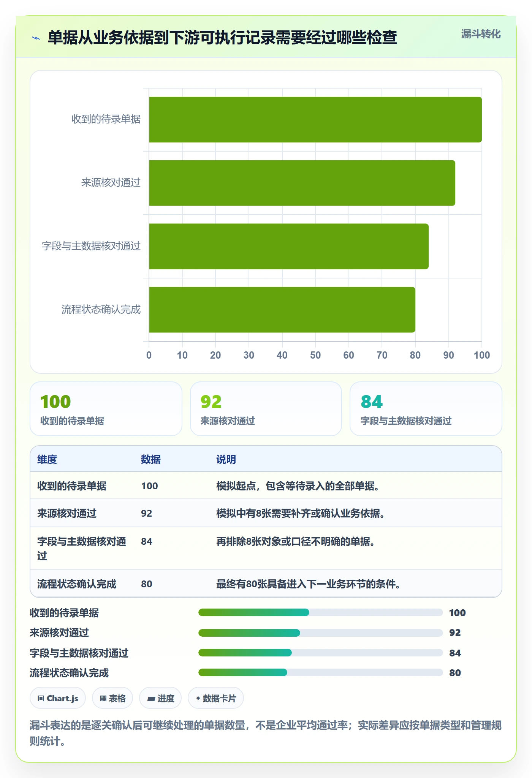Click x-axis tick label 50

pyautogui.click(x=315, y=355)
